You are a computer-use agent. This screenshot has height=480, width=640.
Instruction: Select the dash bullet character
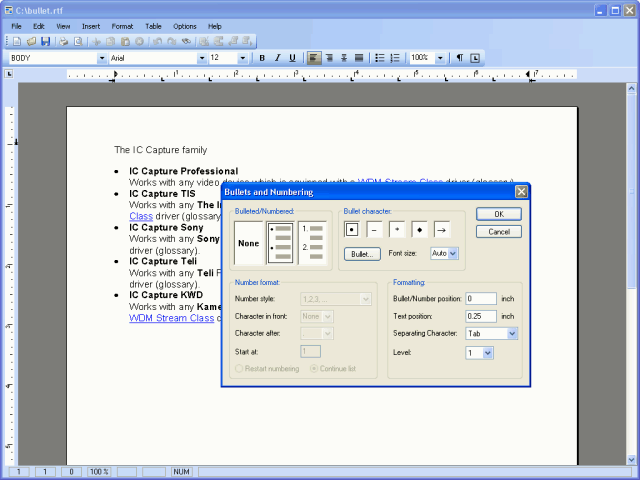coord(373,230)
